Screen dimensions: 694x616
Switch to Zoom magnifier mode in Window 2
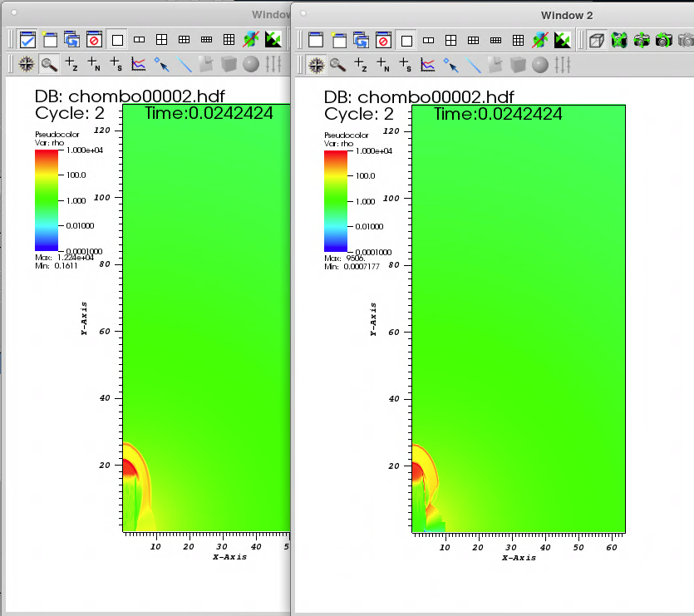(x=337, y=65)
